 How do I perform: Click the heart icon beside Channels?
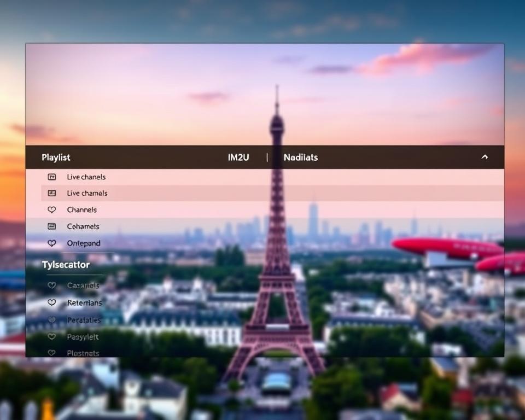point(52,209)
